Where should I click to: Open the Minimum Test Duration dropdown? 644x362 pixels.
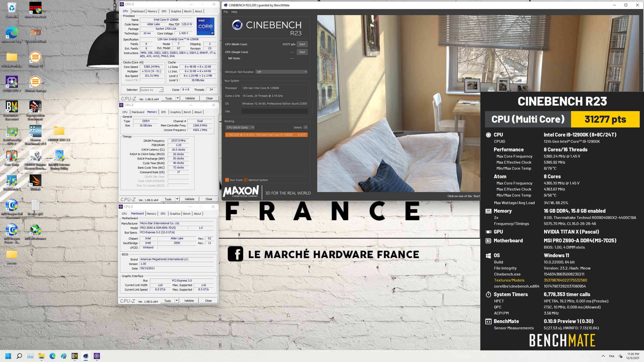pos(281,72)
